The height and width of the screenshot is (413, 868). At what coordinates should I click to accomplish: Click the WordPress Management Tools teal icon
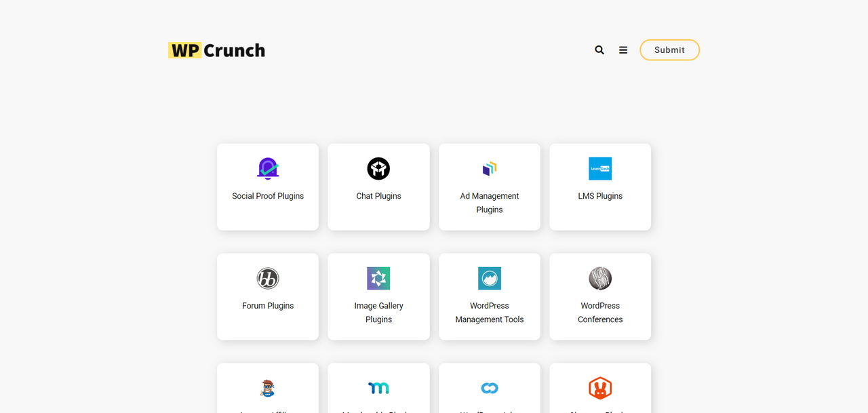click(x=490, y=278)
